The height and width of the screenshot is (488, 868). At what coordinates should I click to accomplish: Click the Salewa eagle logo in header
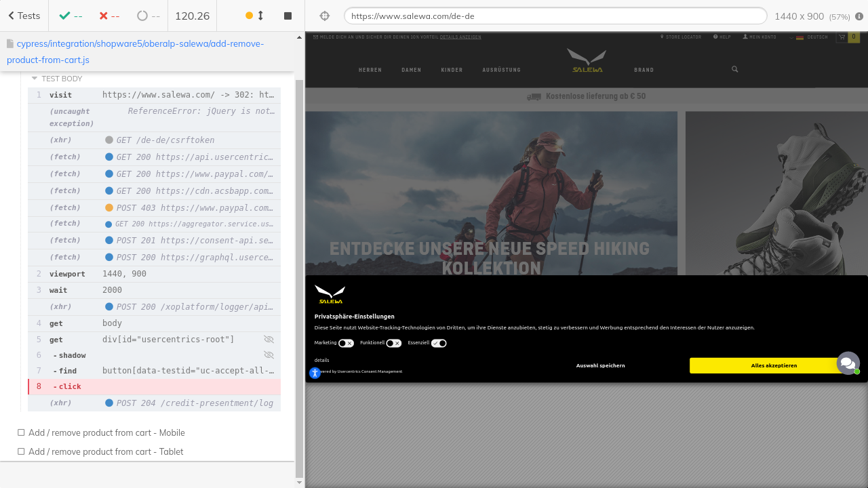click(586, 60)
